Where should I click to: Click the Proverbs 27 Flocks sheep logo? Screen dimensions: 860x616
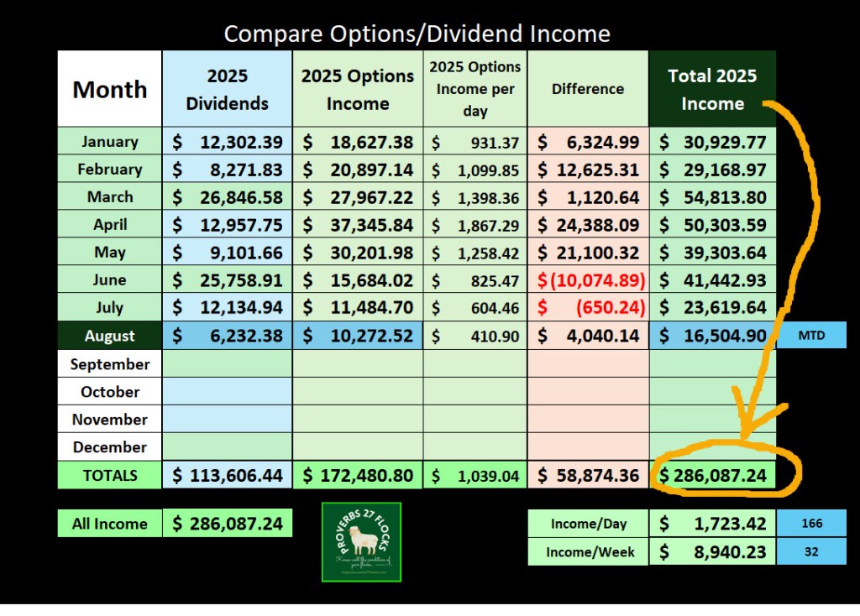[x=361, y=542]
